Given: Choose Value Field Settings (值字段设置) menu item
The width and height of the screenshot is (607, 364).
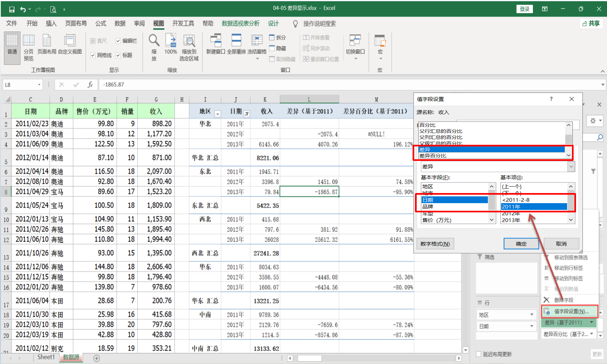Looking at the screenshot, I should tap(570, 311).
